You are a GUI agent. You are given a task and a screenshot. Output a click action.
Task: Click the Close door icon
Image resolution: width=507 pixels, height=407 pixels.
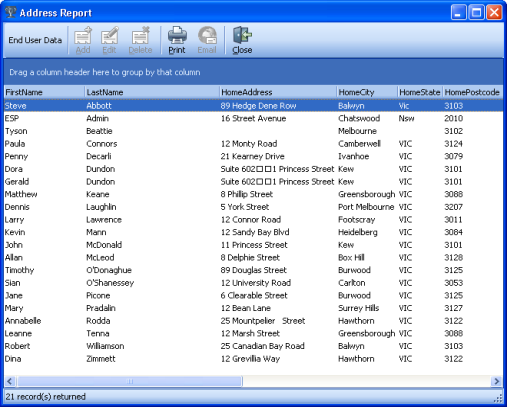(x=242, y=35)
